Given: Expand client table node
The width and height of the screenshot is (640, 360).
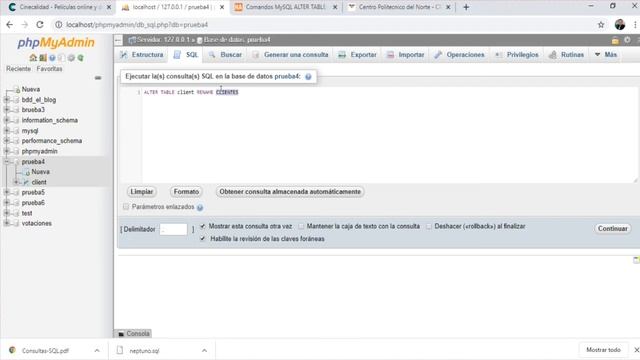Looking at the screenshot, I should pos(16,182).
